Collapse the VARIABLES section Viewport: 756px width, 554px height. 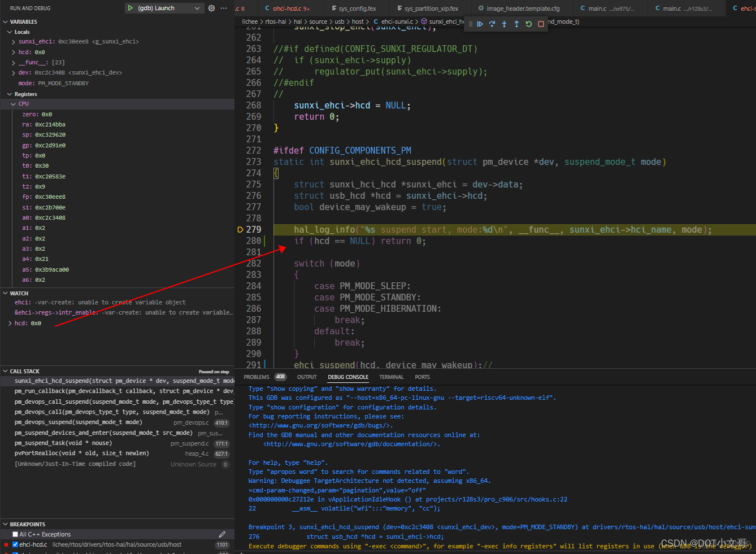click(5, 21)
